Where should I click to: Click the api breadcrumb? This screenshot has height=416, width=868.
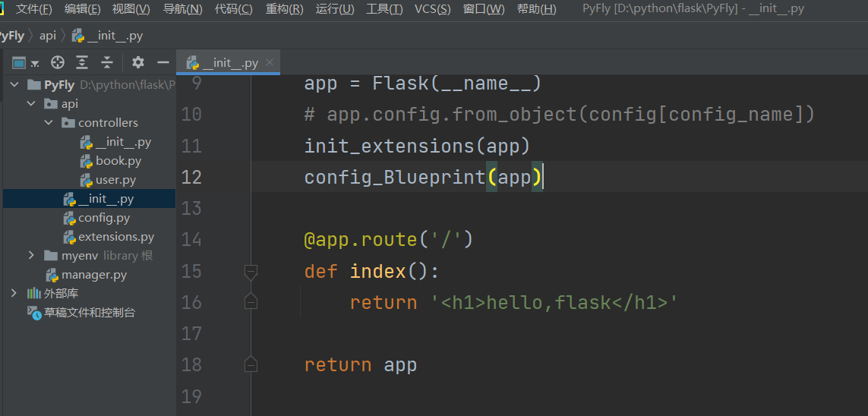pos(48,36)
